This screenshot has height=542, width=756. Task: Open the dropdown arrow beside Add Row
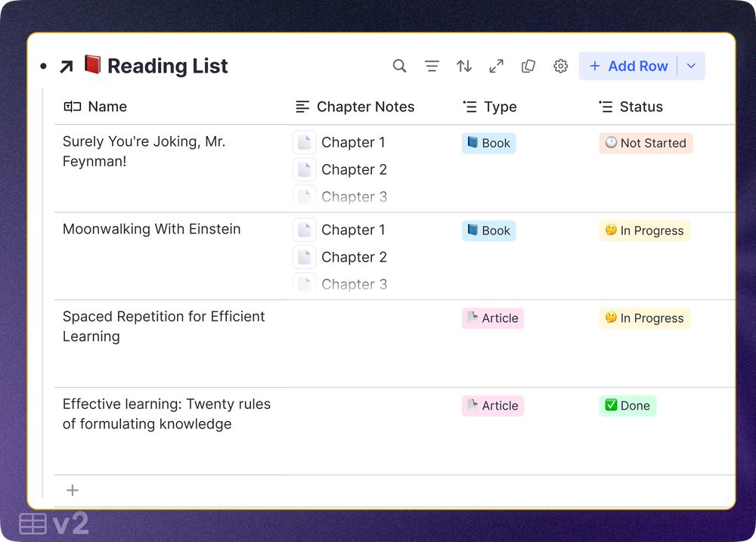[691, 66]
